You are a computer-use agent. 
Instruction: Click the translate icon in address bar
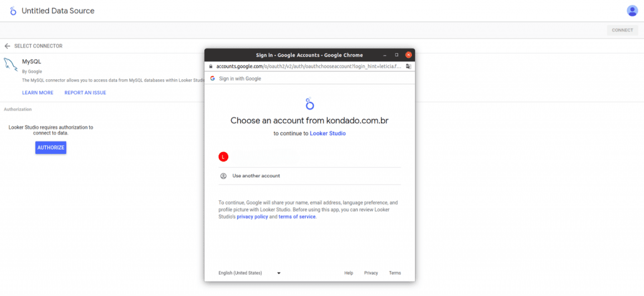click(x=408, y=66)
